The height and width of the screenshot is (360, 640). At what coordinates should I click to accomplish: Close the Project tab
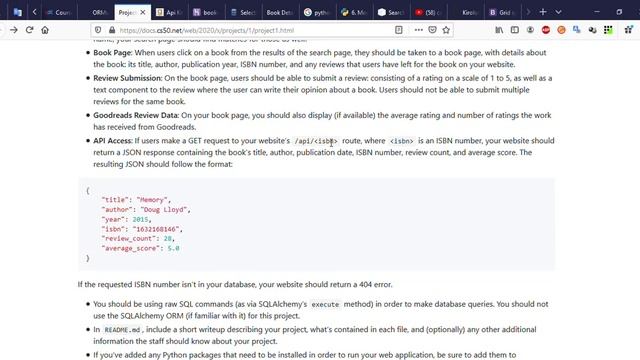(x=143, y=12)
